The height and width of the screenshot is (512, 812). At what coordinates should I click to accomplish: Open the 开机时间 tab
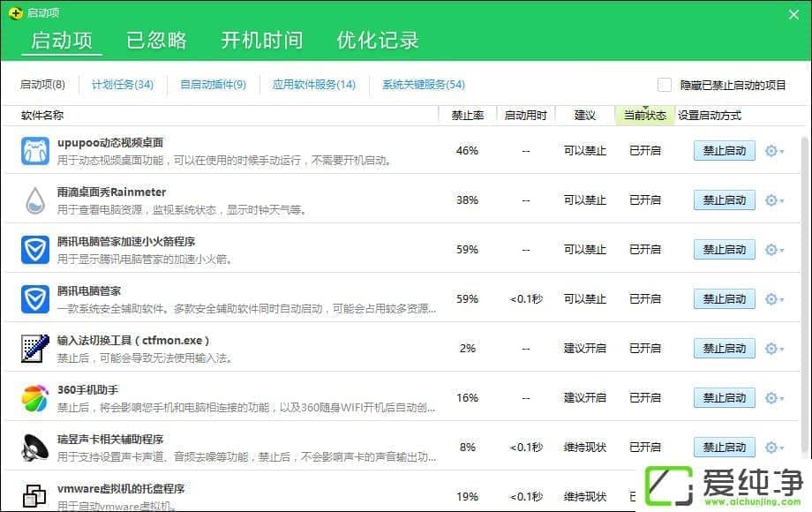(x=261, y=41)
